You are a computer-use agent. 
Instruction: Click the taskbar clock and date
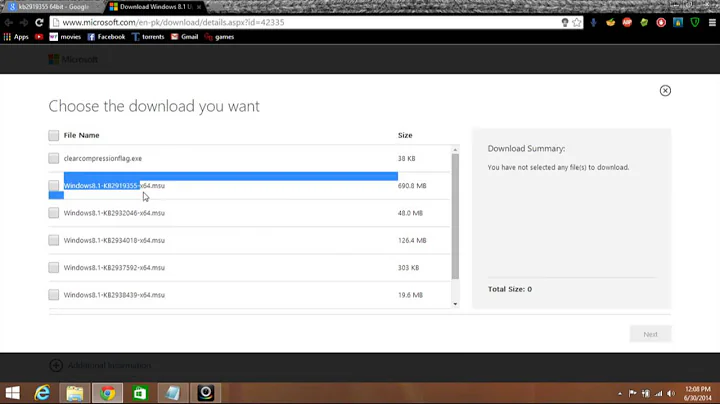697,393
